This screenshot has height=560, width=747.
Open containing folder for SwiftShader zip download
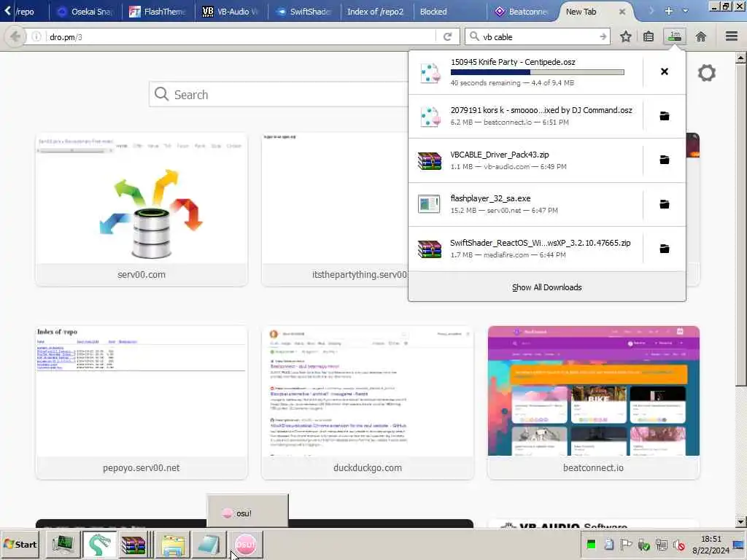pos(664,249)
